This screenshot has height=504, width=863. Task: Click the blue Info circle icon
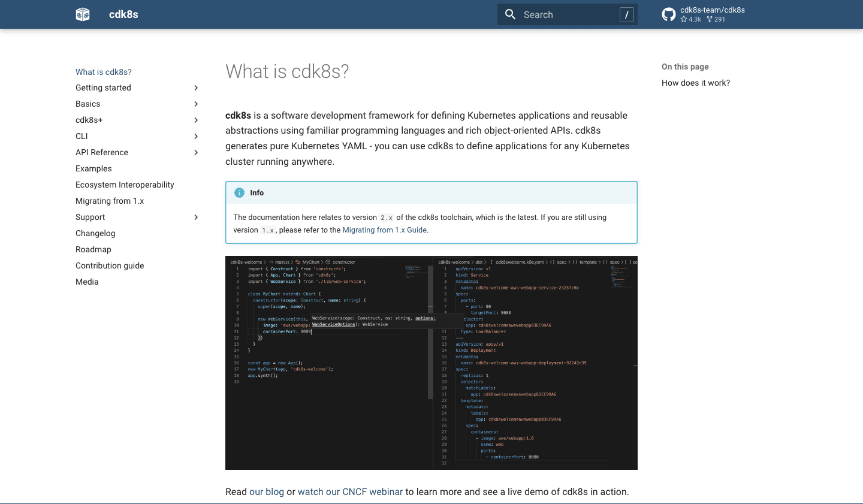[x=239, y=192]
